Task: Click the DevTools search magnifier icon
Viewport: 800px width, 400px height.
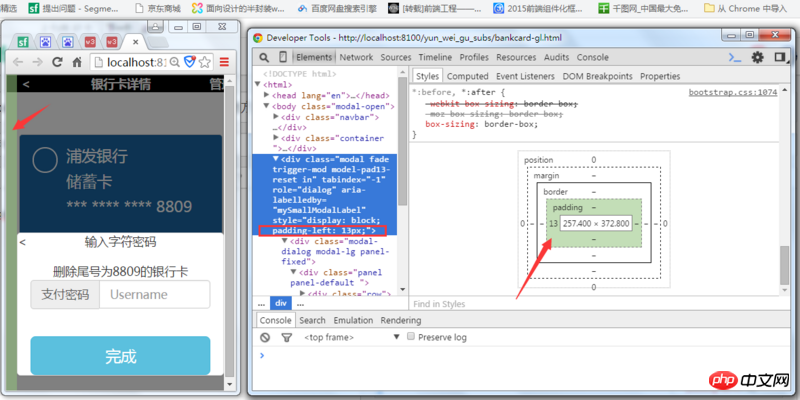Action: pos(264,57)
